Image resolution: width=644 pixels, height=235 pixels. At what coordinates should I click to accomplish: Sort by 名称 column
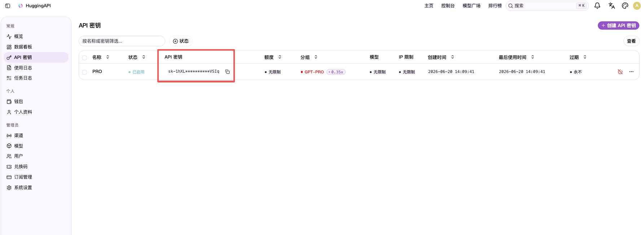point(101,57)
